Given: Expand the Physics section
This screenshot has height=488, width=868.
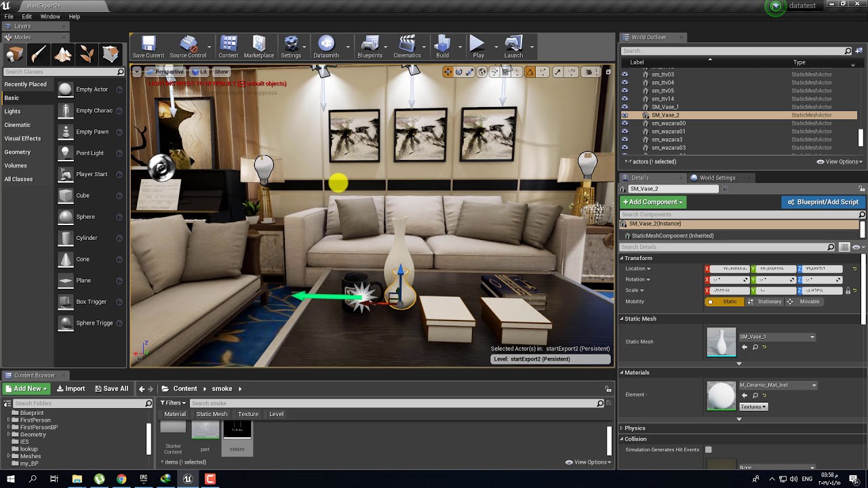Looking at the screenshot, I should [621, 428].
